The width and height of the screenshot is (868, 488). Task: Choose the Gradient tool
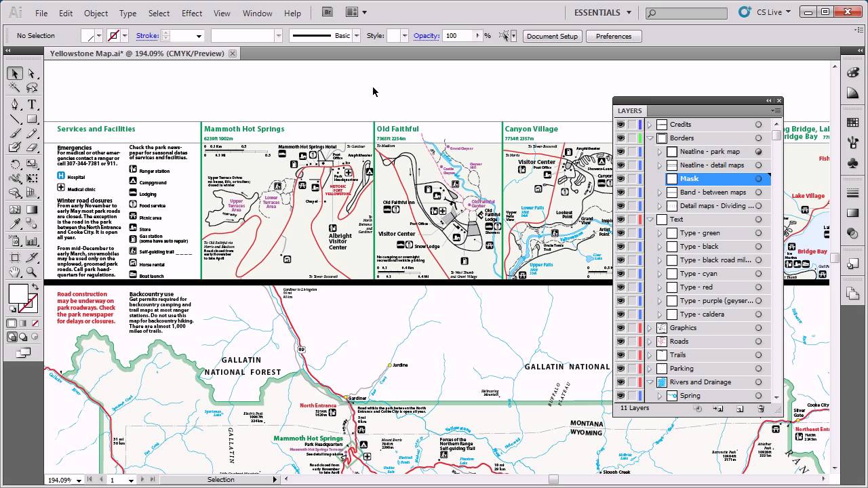coord(31,209)
